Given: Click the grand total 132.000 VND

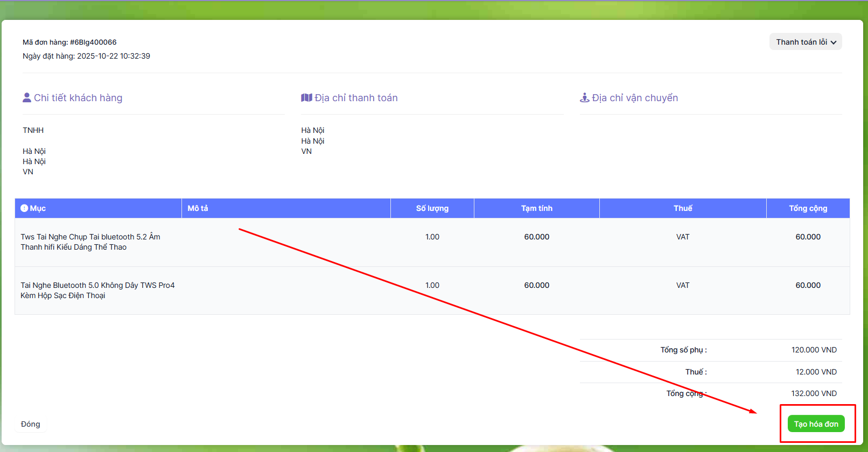Looking at the screenshot, I should point(814,393).
